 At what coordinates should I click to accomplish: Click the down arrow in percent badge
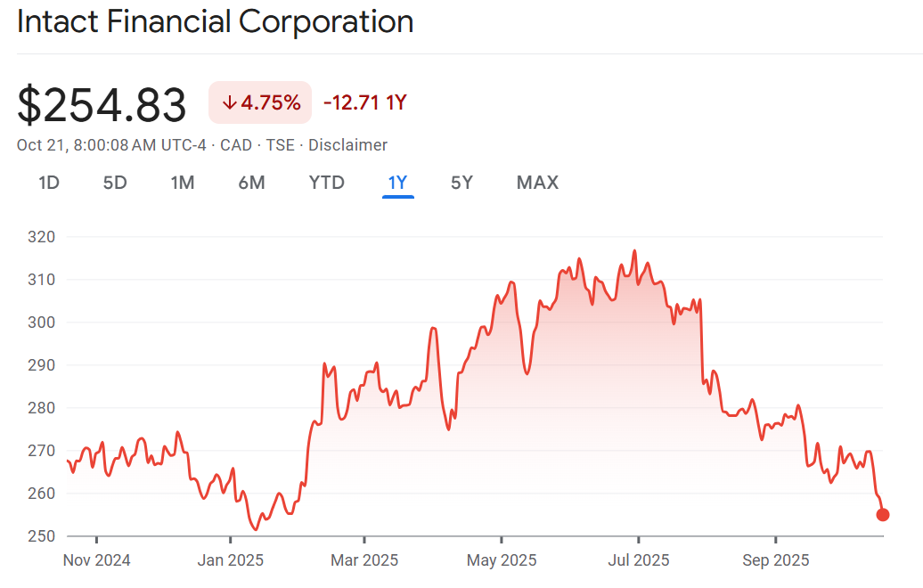coord(229,103)
